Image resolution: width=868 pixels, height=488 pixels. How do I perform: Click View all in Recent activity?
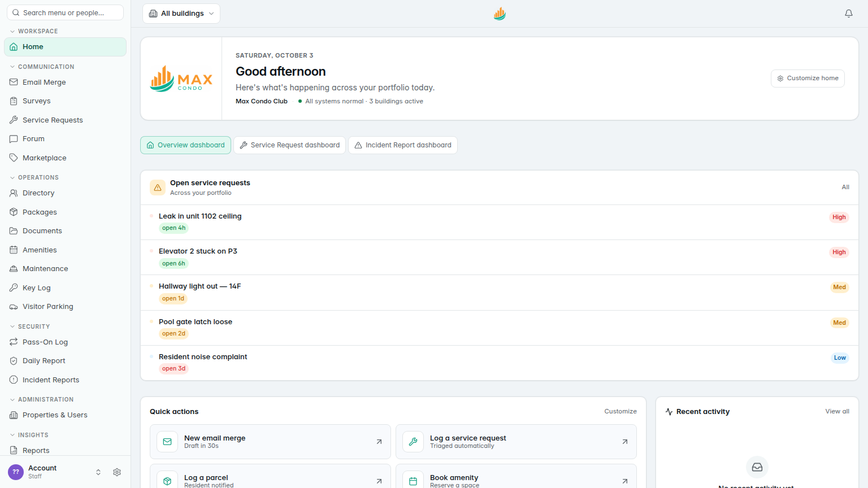pyautogui.click(x=837, y=411)
